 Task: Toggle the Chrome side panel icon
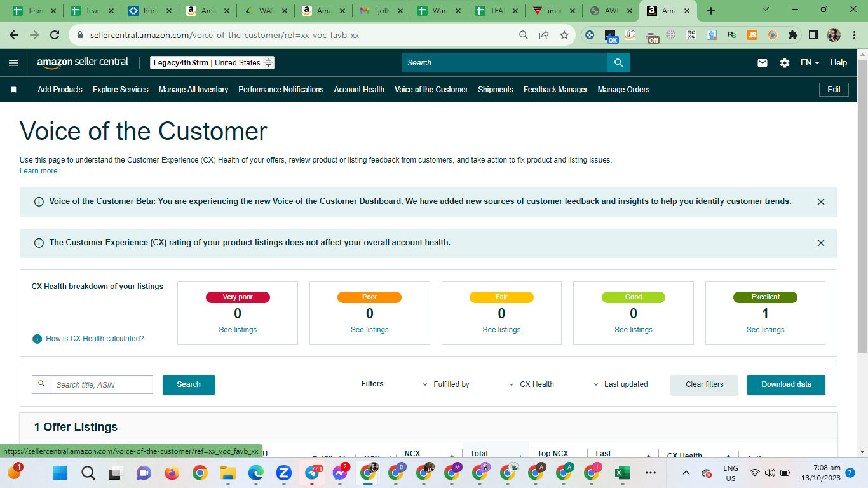[813, 36]
